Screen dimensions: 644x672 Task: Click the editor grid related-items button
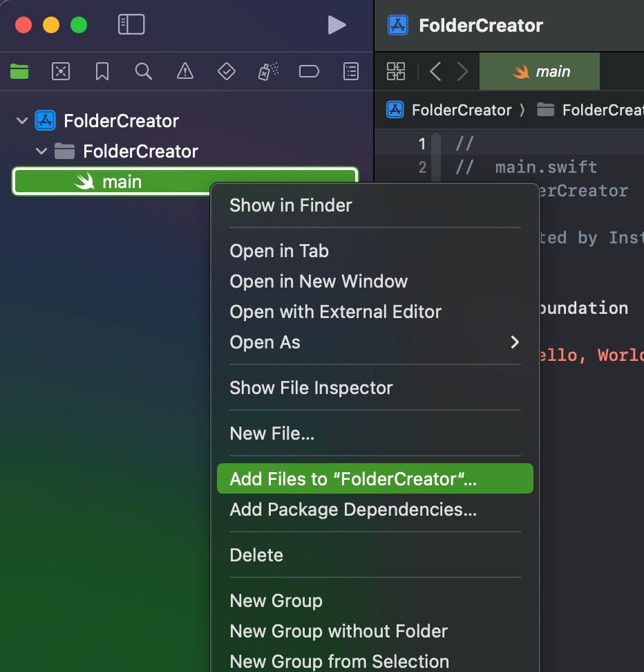tap(396, 71)
